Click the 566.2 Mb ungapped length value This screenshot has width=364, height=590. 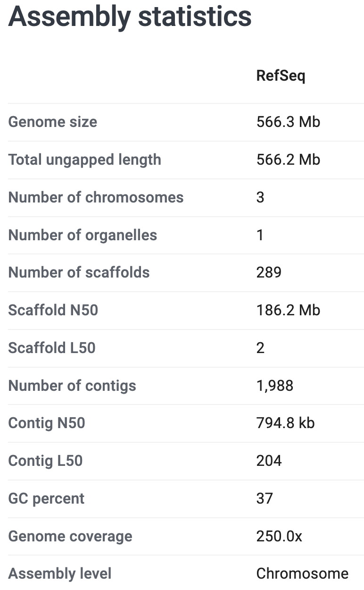pyautogui.click(x=288, y=160)
